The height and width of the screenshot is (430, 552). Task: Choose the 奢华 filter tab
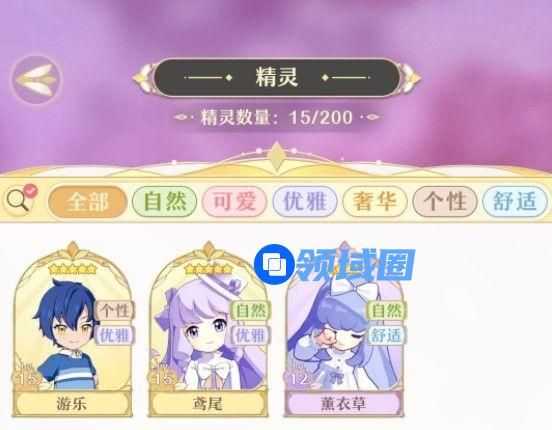point(375,202)
